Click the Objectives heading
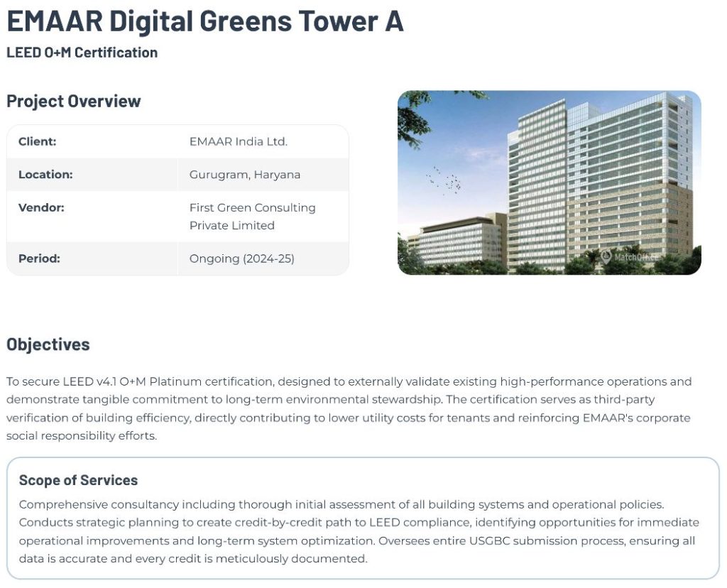Image resolution: width=727 pixels, height=588 pixels. pos(48,344)
